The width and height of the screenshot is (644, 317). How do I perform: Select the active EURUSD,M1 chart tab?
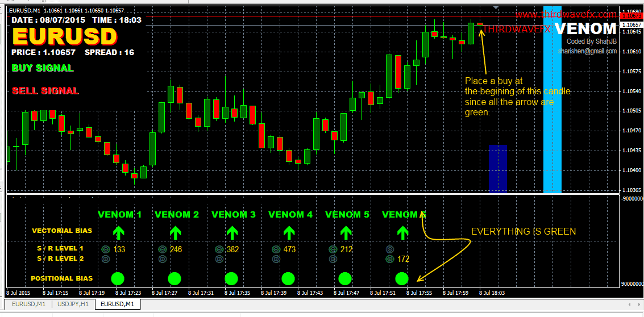(117, 304)
